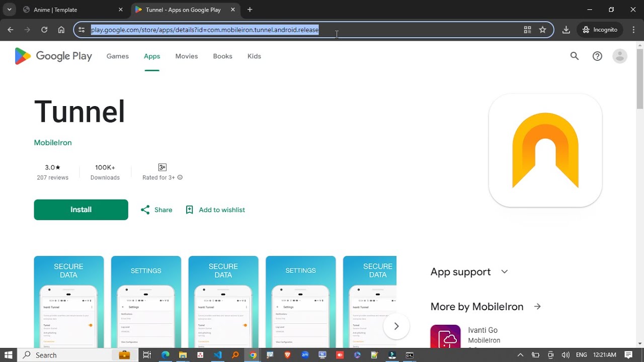This screenshot has height=362, width=644.
Task: Expand the App support section
Action: coord(469,271)
